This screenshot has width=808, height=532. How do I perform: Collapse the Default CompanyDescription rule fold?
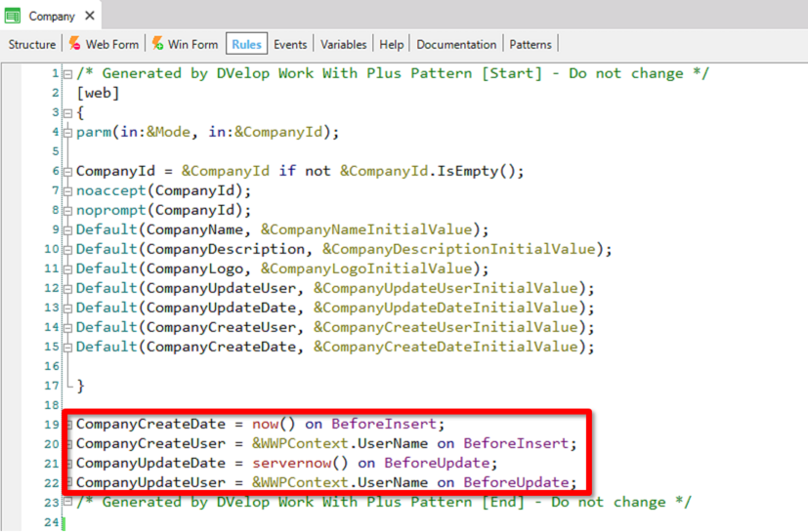click(67, 250)
